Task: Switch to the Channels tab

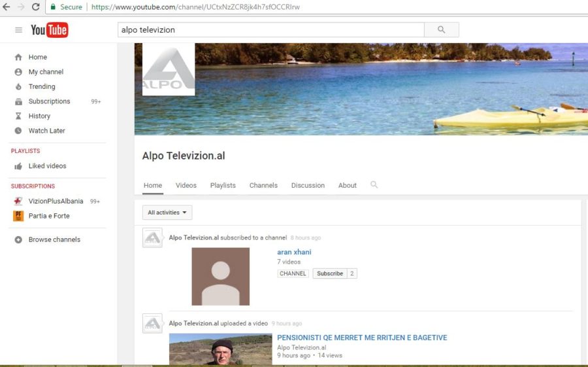Action: [263, 186]
